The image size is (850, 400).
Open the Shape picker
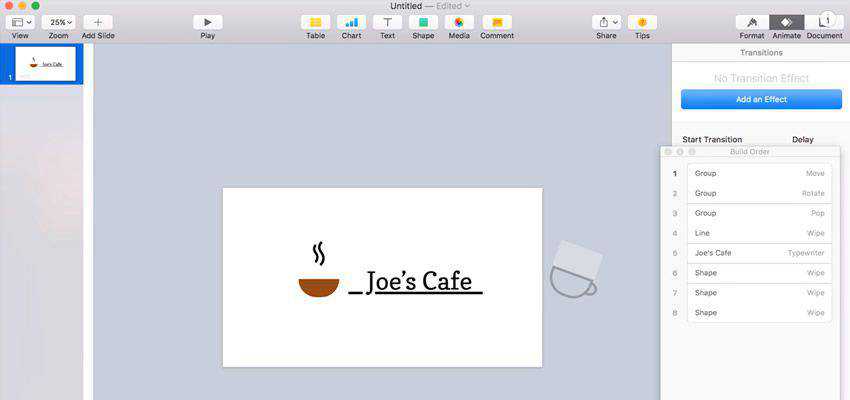(423, 22)
